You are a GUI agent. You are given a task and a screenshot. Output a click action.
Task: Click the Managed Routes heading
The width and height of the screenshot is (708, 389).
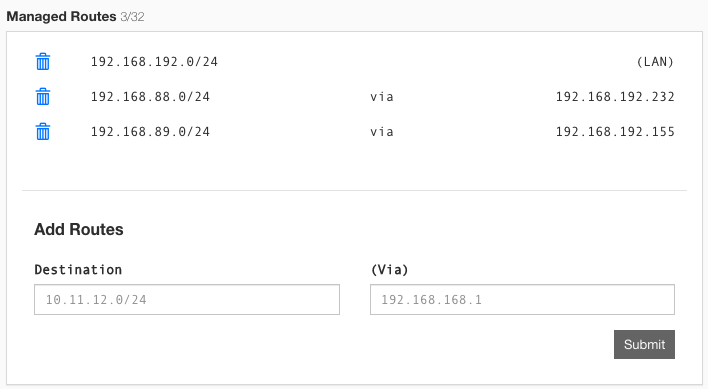[61, 17]
